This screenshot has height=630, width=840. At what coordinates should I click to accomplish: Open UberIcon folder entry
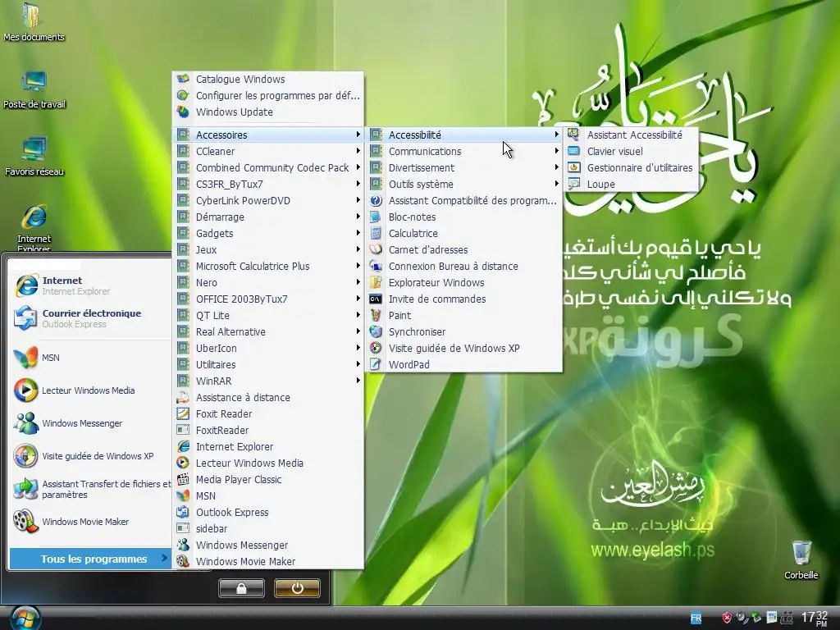[268, 348]
